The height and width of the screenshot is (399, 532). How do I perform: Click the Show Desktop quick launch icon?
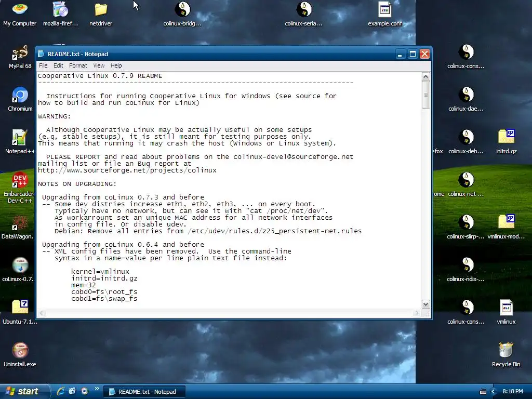[72, 391]
